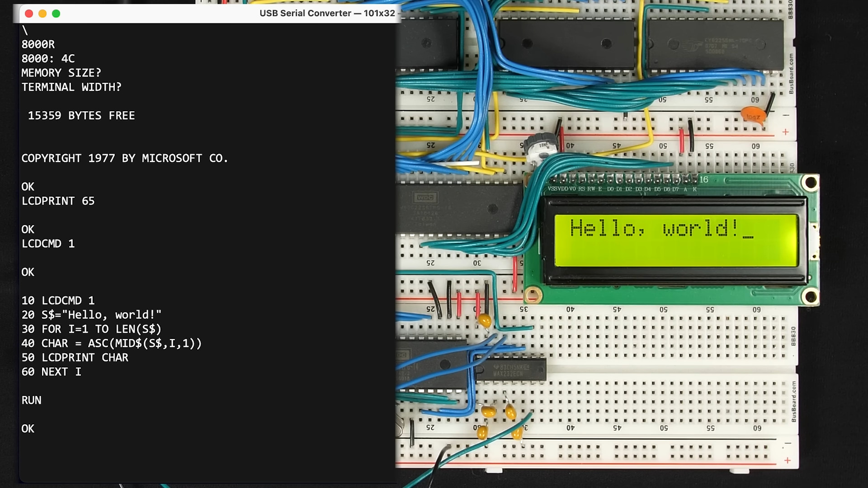Click line 40 CHAR = ASC statement
Screen dimensions: 868x488
pos(111,343)
